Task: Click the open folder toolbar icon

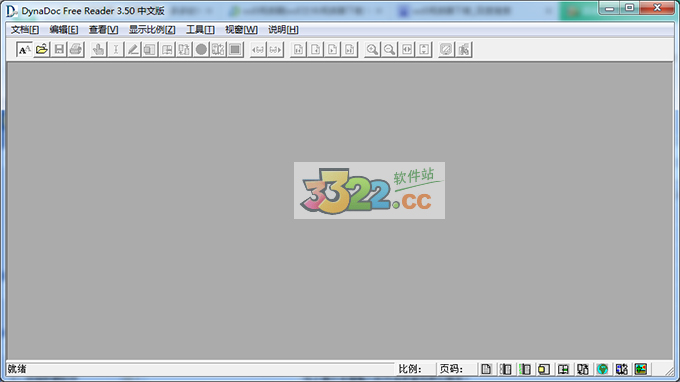Action: (x=42, y=49)
